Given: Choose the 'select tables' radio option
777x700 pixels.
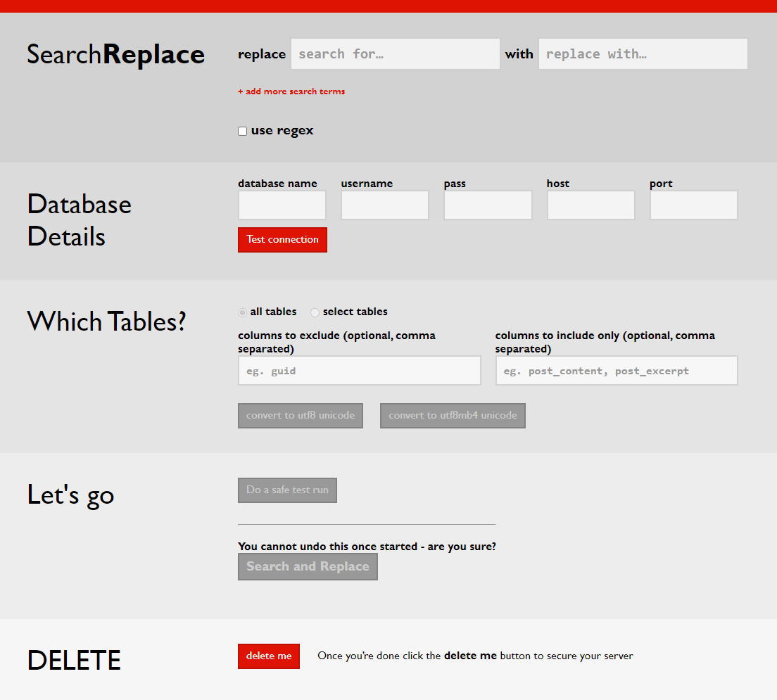Looking at the screenshot, I should pyautogui.click(x=315, y=312).
